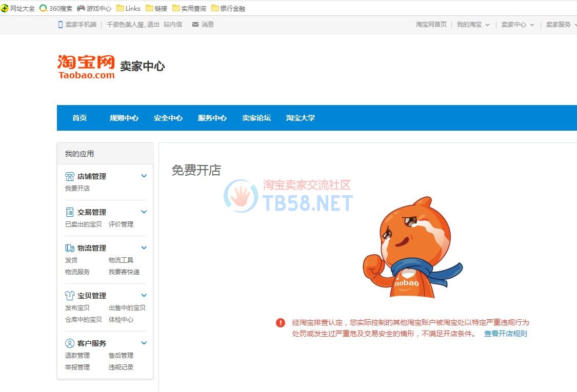Open 规则中心 in blue navigation

(x=124, y=118)
